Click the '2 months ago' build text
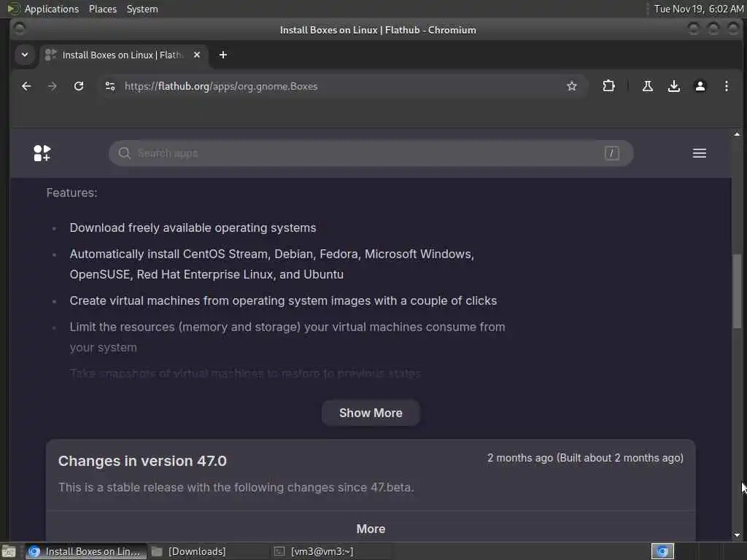The height and width of the screenshot is (560, 747). coord(585,458)
